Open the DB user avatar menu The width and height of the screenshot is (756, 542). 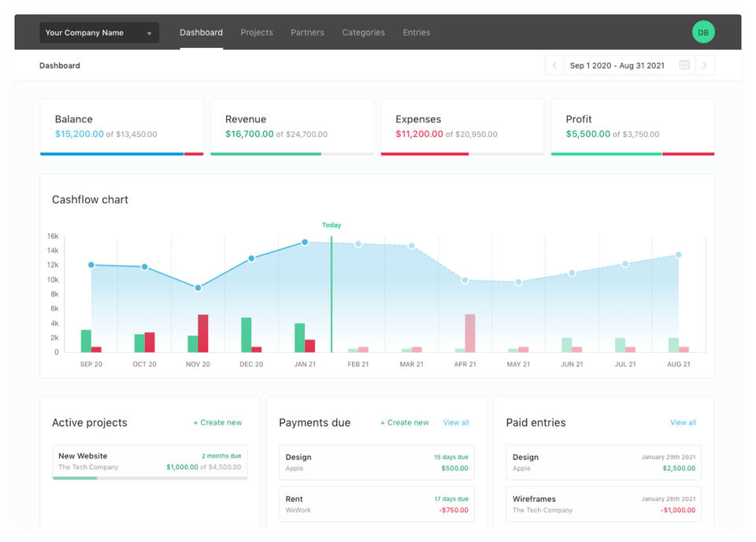click(703, 32)
